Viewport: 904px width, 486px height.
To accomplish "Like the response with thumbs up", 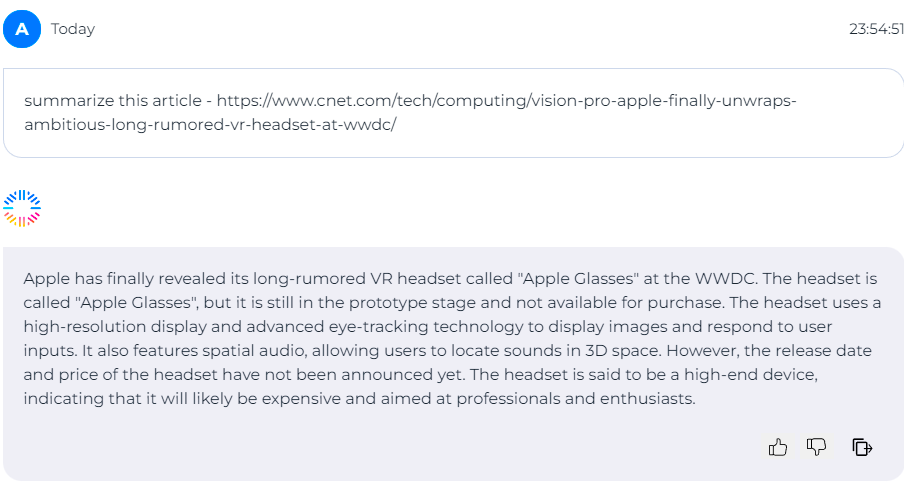I will [778, 447].
